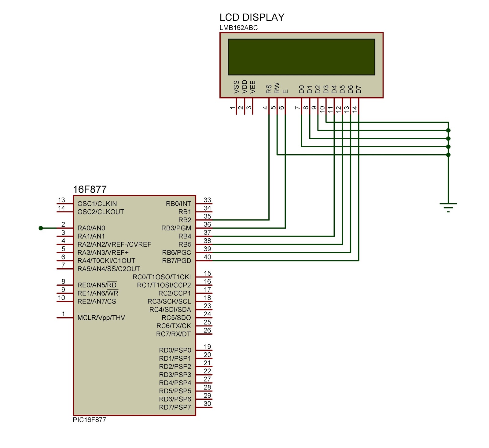The width and height of the screenshot is (489, 448).
Task: Click pin number 13 next to OSC1/CLKIN
Action: (x=61, y=200)
